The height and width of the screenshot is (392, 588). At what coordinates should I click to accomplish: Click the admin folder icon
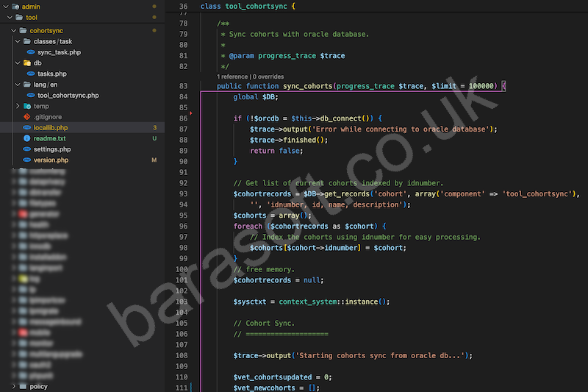coord(15,7)
